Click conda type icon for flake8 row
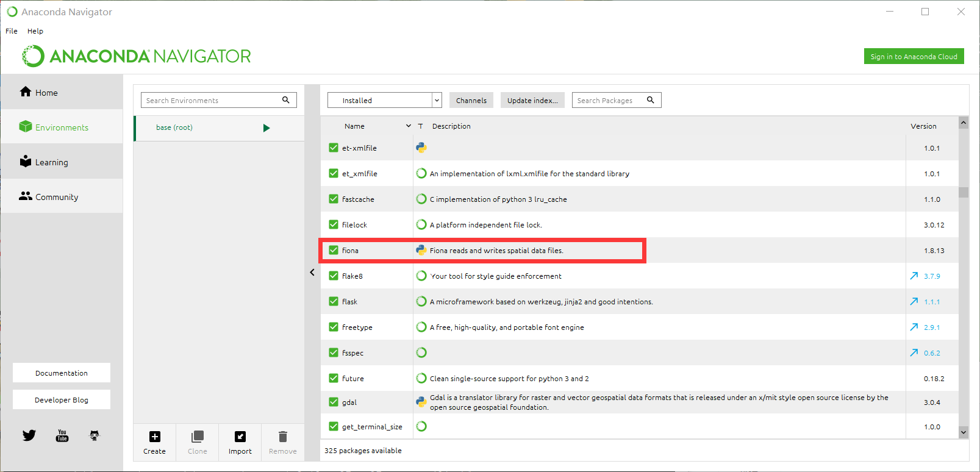The width and height of the screenshot is (980, 472). [421, 276]
